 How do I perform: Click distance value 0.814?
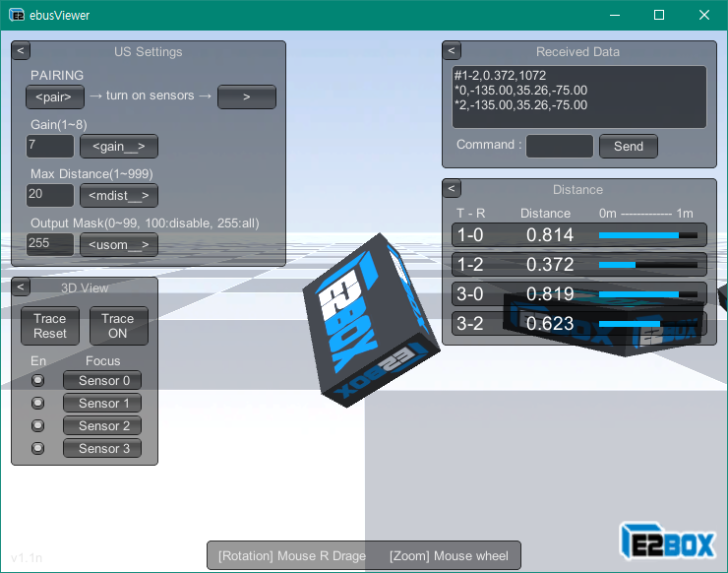click(x=550, y=235)
